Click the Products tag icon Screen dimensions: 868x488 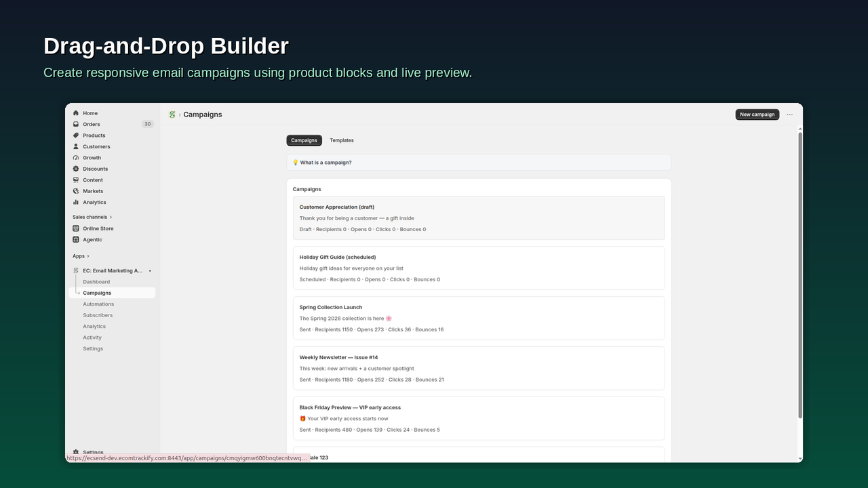tap(76, 136)
